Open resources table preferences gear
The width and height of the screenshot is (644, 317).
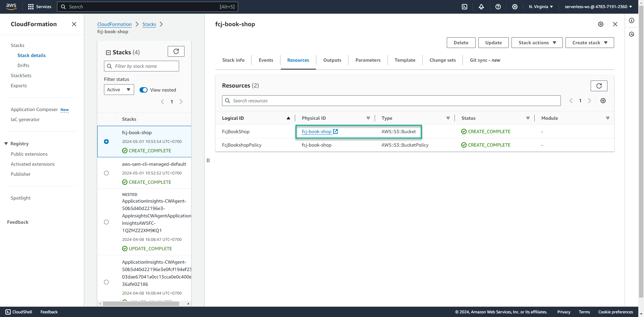(603, 101)
